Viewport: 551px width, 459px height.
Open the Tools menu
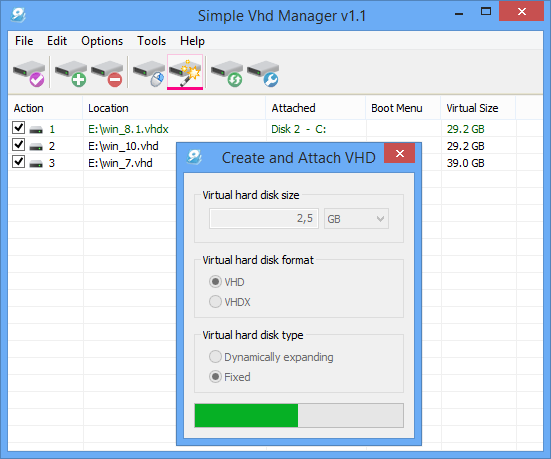pos(151,41)
